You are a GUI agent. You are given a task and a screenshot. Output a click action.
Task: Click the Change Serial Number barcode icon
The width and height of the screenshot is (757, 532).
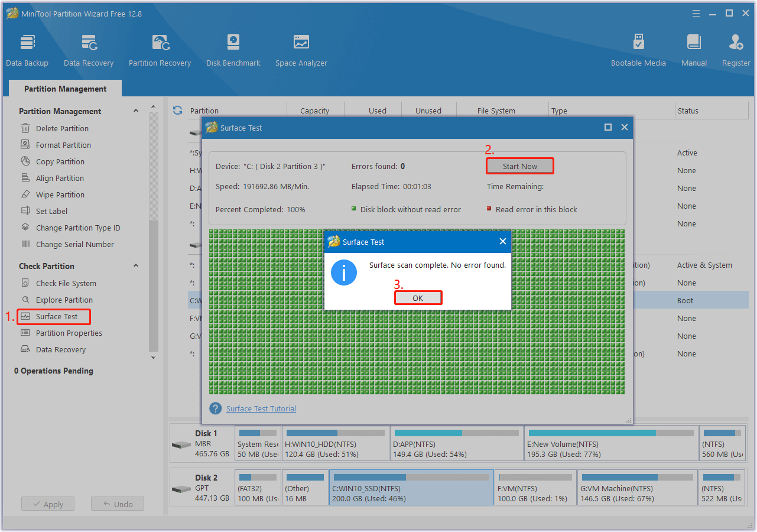[25, 244]
